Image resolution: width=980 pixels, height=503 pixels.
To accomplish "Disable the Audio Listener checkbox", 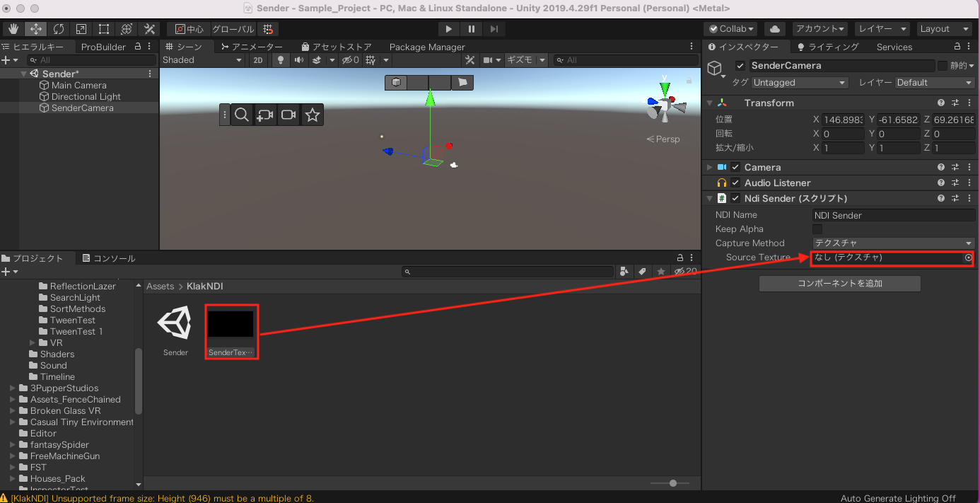I will click(735, 183).
